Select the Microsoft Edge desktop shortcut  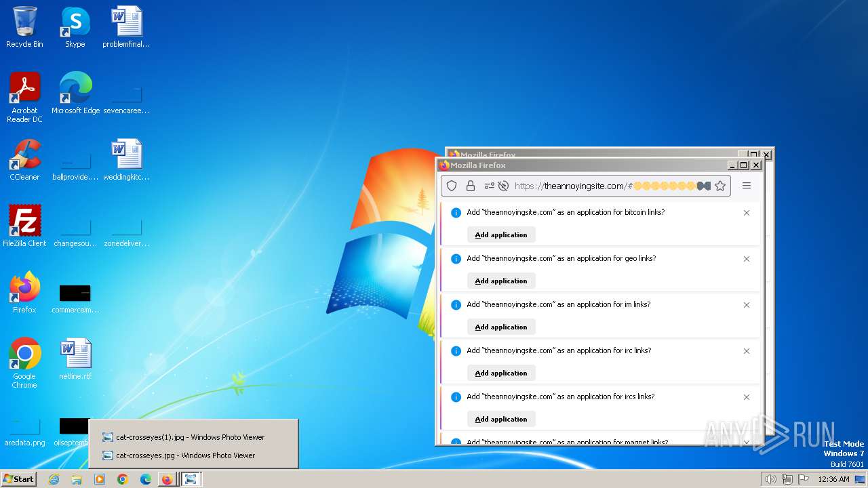[x=75, y=94]
